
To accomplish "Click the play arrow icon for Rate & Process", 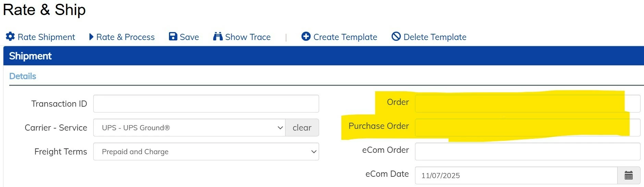I will [91, 37].
